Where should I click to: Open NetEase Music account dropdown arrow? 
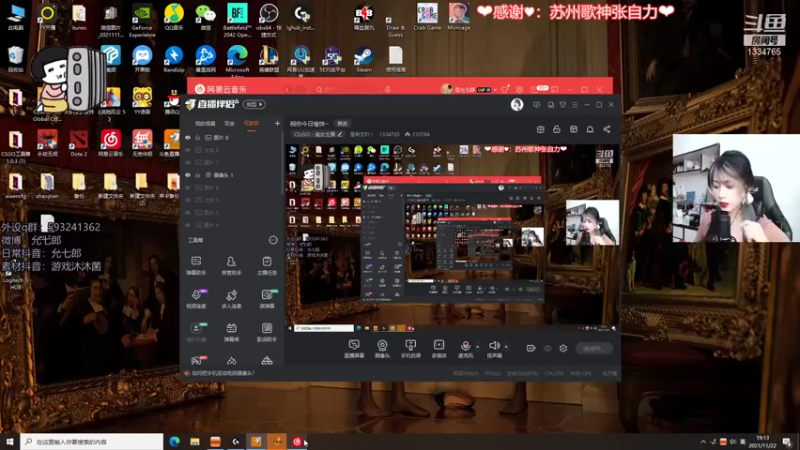pos(495,90)
